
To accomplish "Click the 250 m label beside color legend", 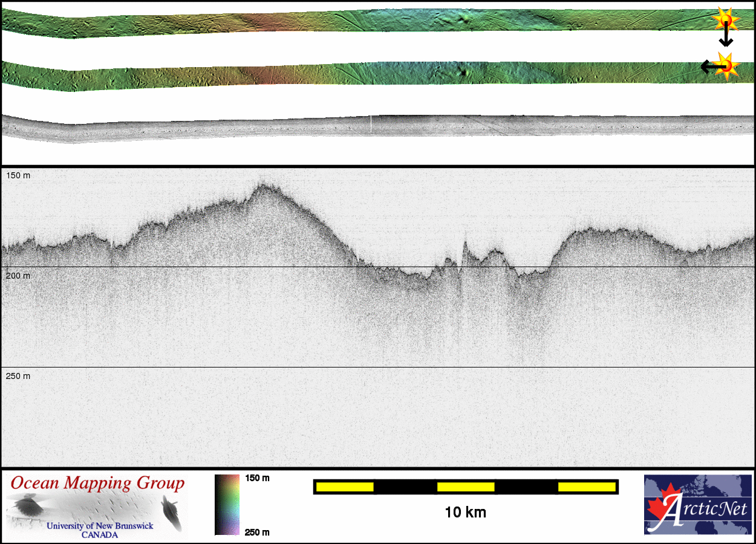I will [257, 532].
